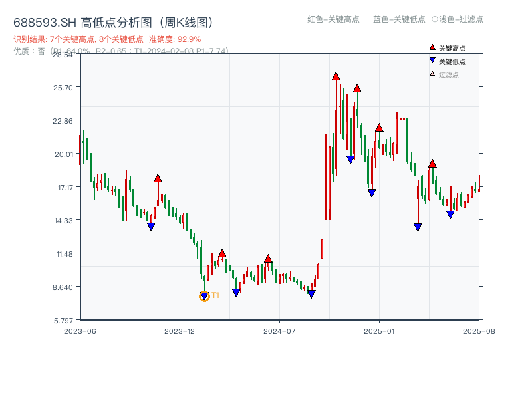Click the hollow 过滤点 triangle legend icon
Viewport: 532px width, 399px height.
point(431,75)
